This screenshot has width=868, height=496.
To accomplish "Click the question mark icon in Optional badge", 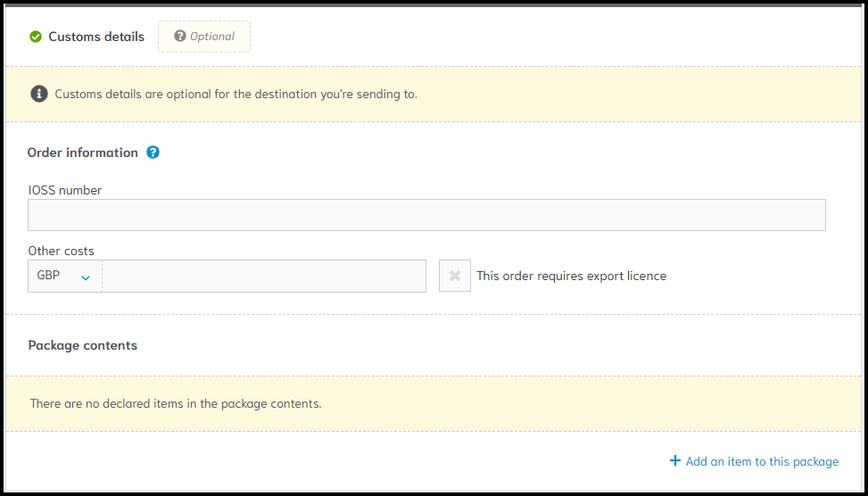I will point(180,36).
